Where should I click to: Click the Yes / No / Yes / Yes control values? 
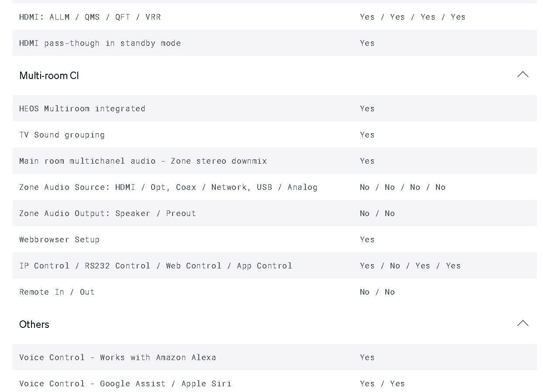click(x=410, y=265)
